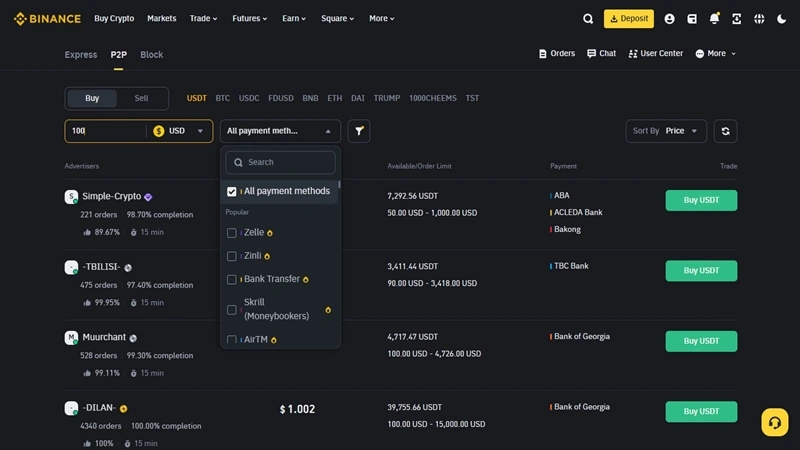This screenshot has width=800, height=450.
Task: Click thumbs-up icon beside 89.67%
Action: [x=87, y=232]
